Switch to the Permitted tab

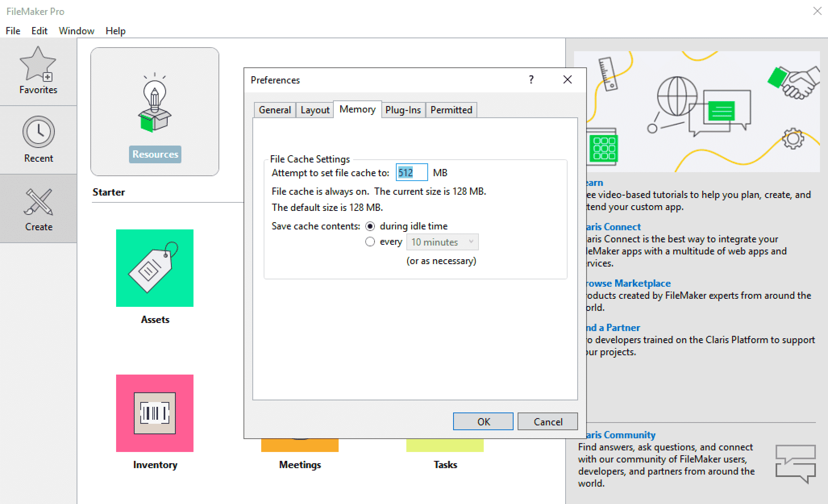pos(451,110)
